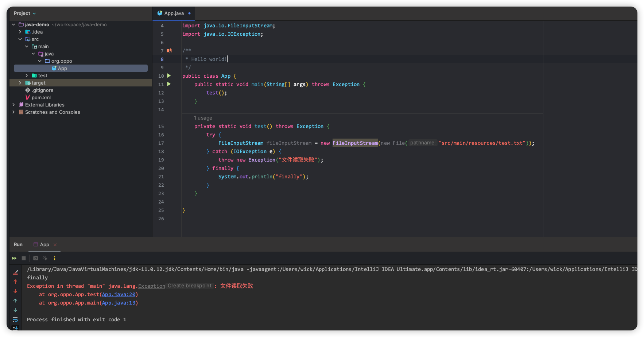Click import java.io.IOException line
The width and height of the screenshot is (644, 337).
tap(222, 34)
